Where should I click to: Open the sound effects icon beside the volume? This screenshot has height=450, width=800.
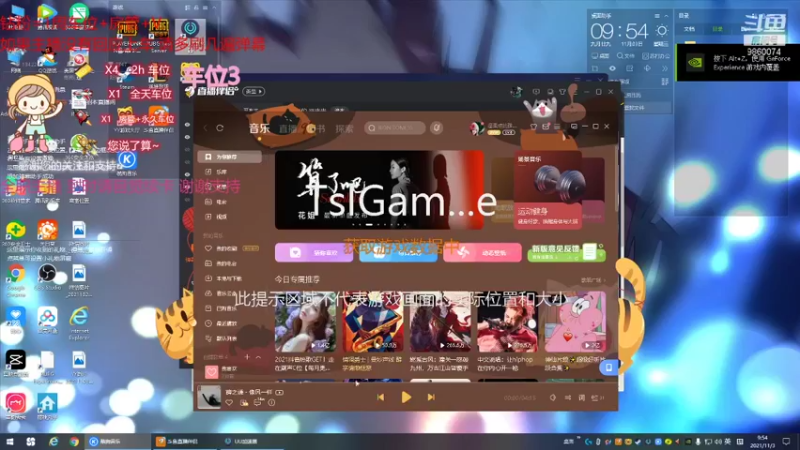(x=568, y=397)
